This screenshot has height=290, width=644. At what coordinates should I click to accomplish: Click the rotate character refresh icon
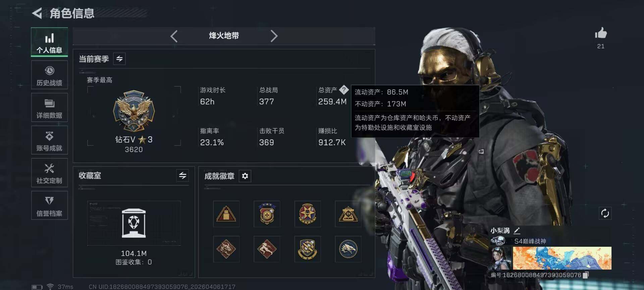(x=605, y=213)
